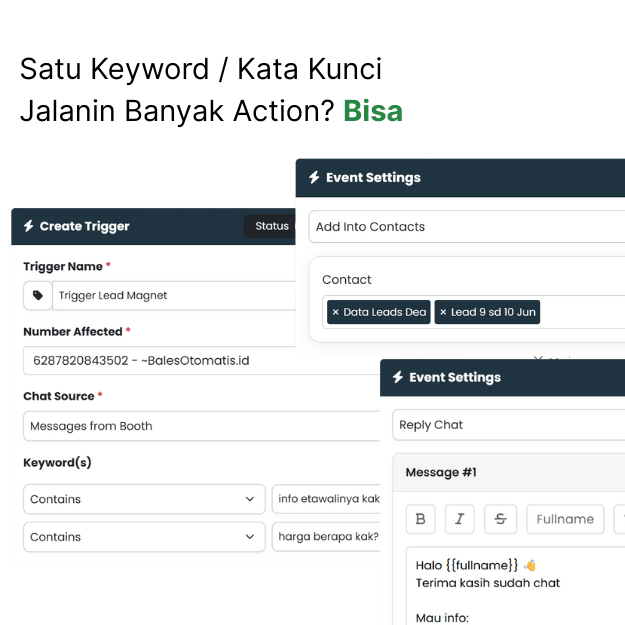Image resolution: width=625 pixels, height=625 pixels.
Task: Open the Reply Chat event dropdown
Action: point(505,425)
